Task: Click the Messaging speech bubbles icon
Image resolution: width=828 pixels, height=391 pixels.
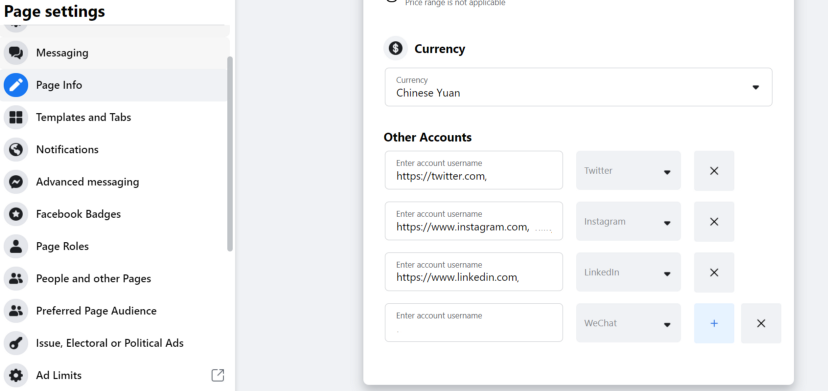Action: click(16, 53)
